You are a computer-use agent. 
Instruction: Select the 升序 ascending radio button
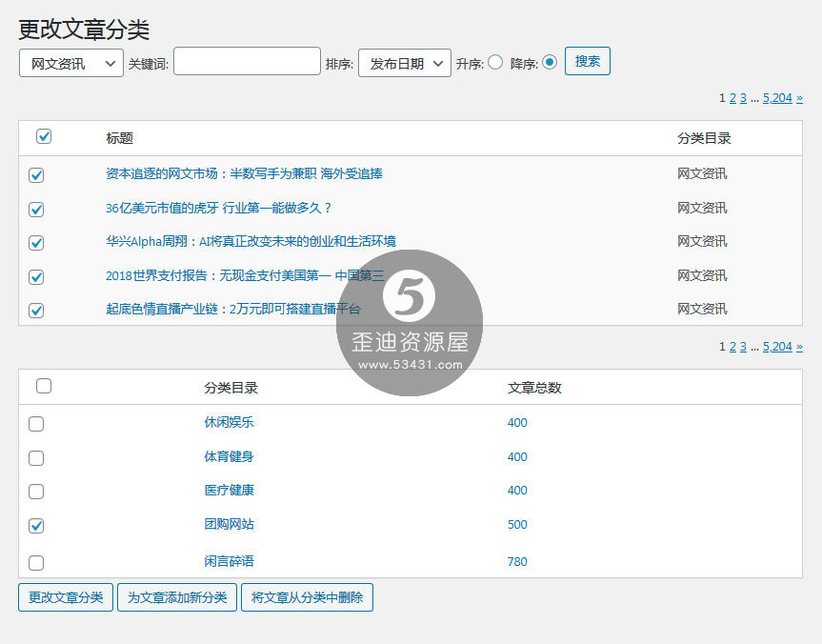495,63
